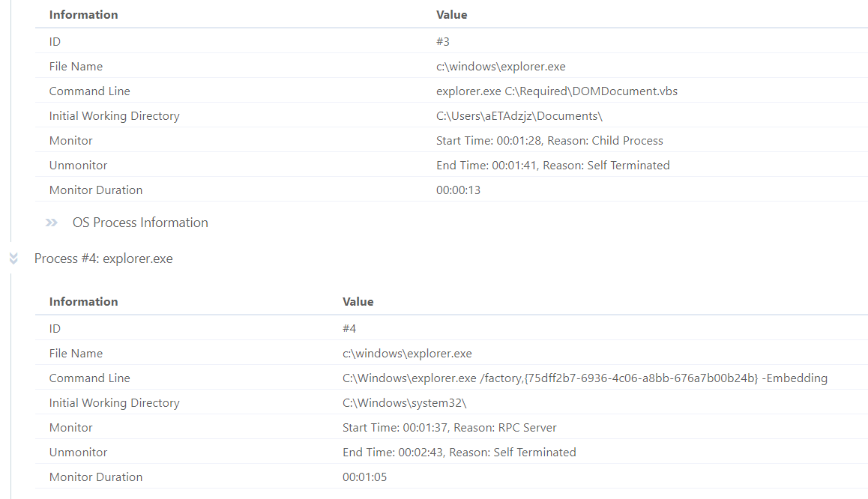Click the chevron icon next to Process #4 heading
Screen dimensions: 868x499
[x=13, y=258]
